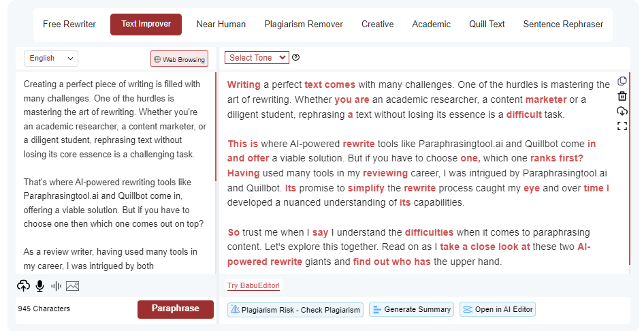The image size is (644, 331).
Task: Follow the Try BabuEditor! link
Action: (254, 285)
